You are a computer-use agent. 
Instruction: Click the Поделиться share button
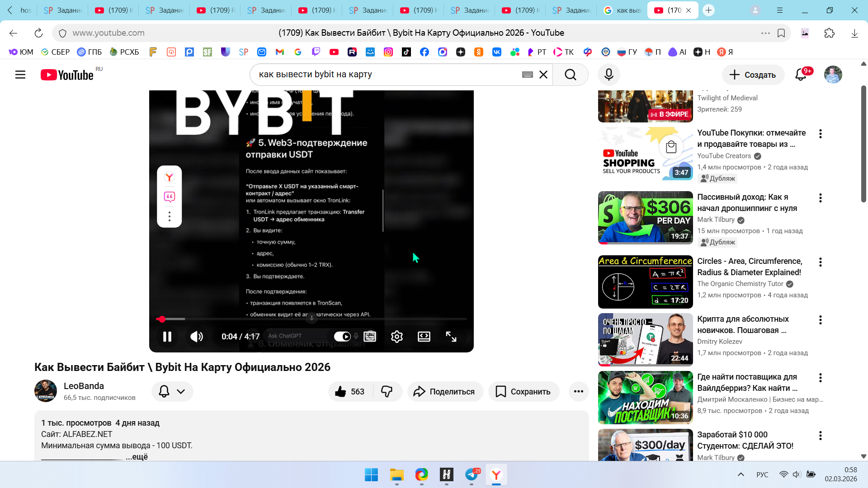[445, 392]
